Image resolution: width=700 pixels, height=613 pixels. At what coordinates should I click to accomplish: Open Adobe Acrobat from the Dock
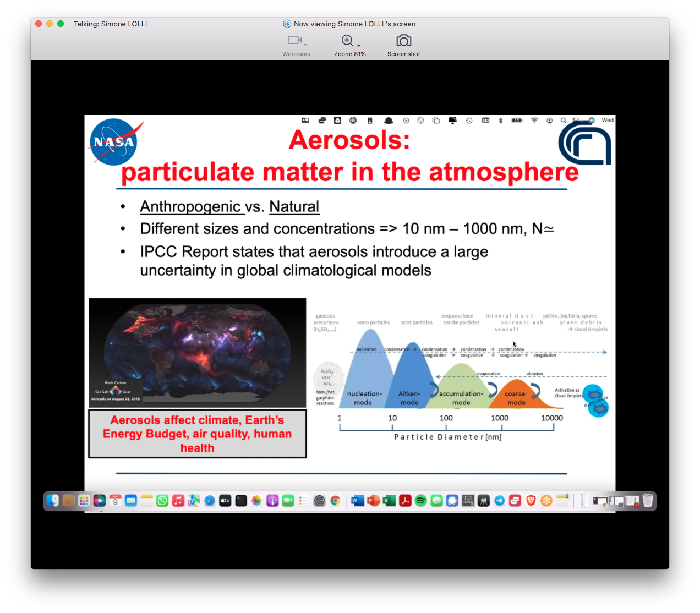[x=404, y=501]
